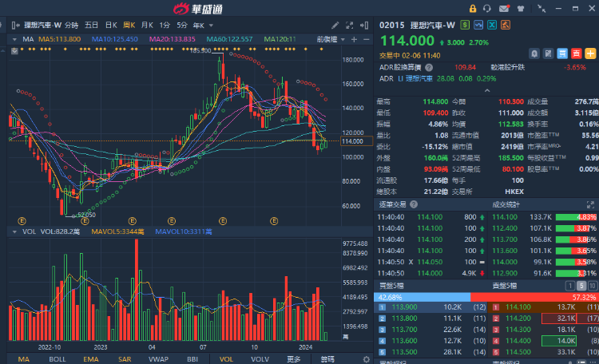Viewport: 599px width, 364px height.
Task: Select the 1-level order book depth
Action: coord(569,285)
